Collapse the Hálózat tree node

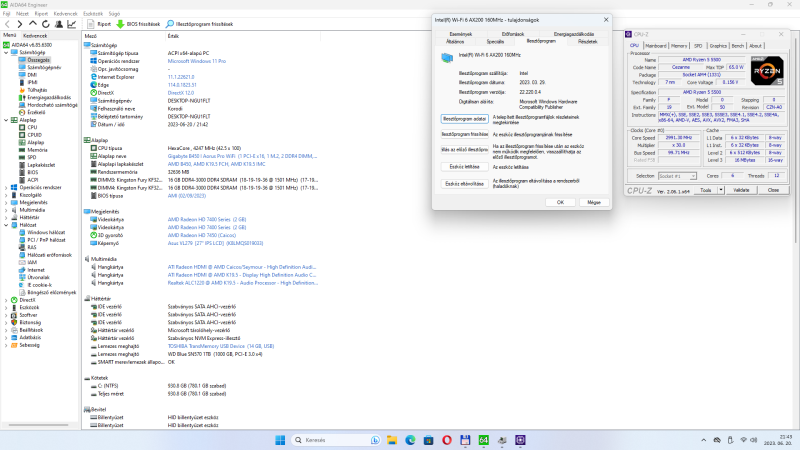(x=6, y=225)
